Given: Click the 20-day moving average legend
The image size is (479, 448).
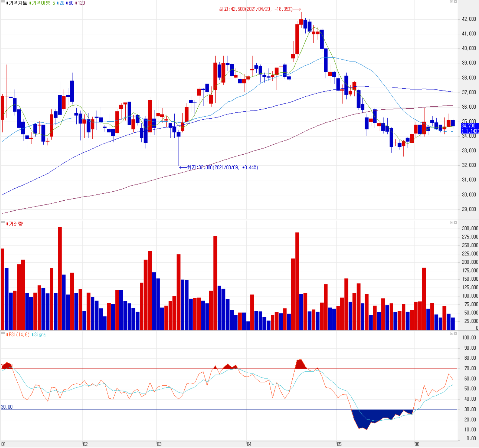Looking at the screenshot, I should [61, 3].
